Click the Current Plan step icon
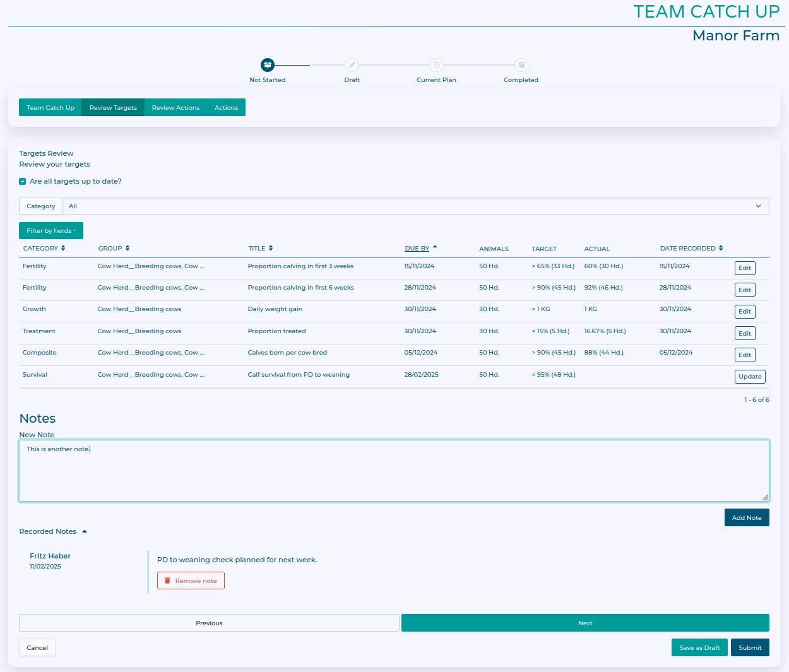Image resolution: width=789 pixels, height=672 pixels. tap(436, 65)
